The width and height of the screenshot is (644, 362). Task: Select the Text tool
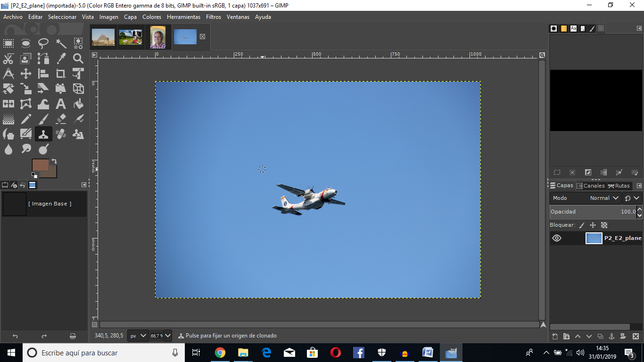coord(61,104)
